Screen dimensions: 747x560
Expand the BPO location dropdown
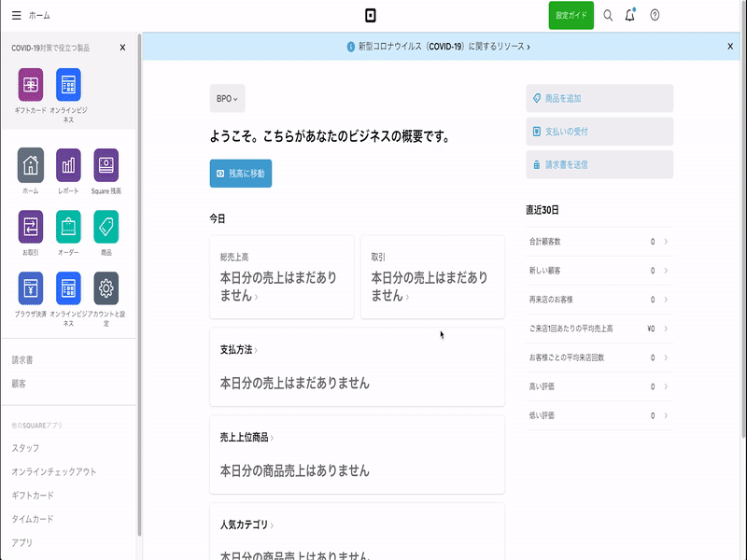(227, 98)
